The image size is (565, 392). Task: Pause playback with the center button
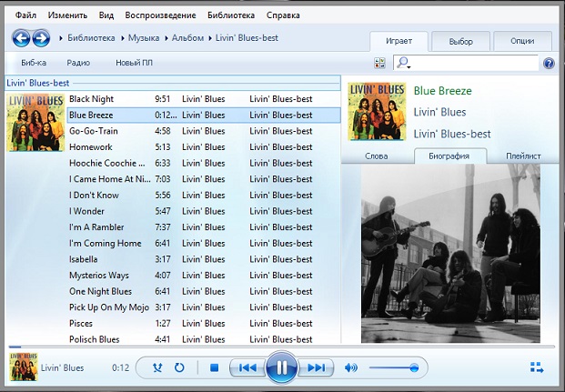coord(281,367)
